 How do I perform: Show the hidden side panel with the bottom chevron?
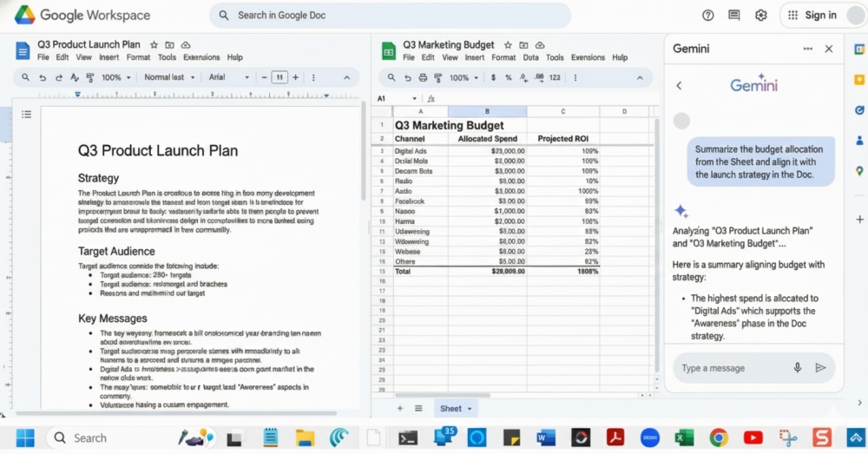pos(859,403)
